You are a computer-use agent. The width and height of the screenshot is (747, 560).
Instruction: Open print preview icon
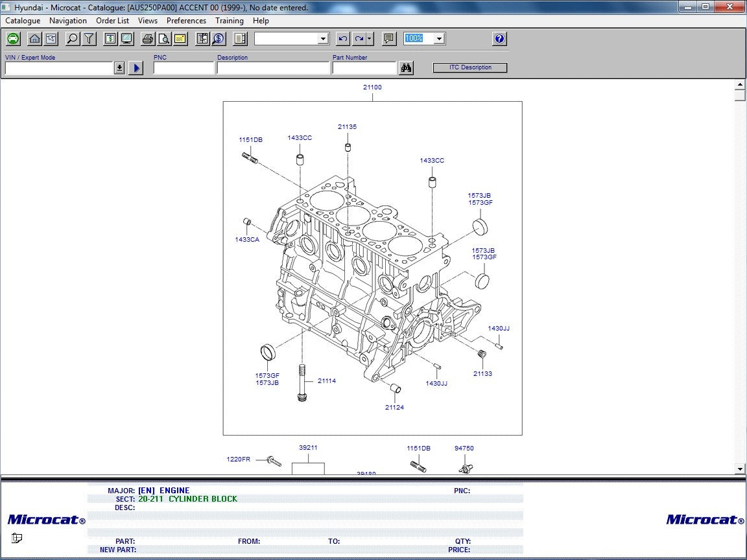(164, 39)
